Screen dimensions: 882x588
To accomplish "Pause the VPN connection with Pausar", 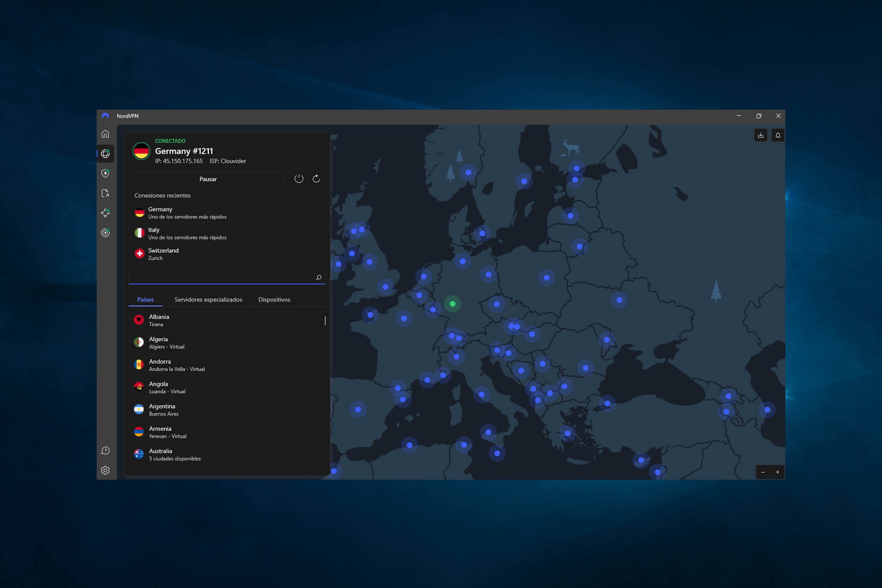I will pos(208,179).
